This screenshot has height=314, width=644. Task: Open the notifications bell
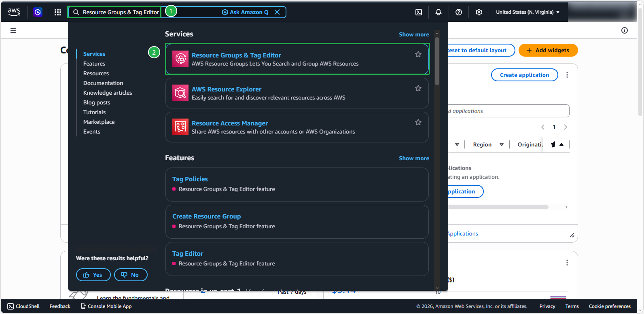coord(439,12)
